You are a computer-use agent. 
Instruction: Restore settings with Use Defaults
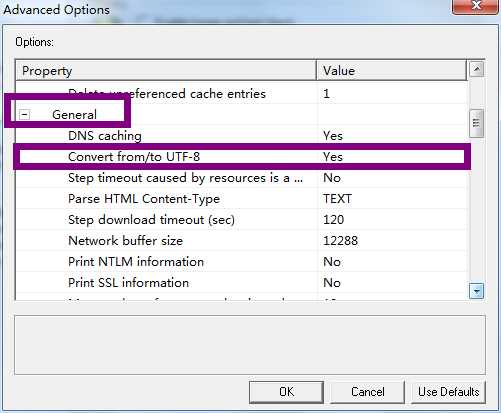tap(448, 392)
